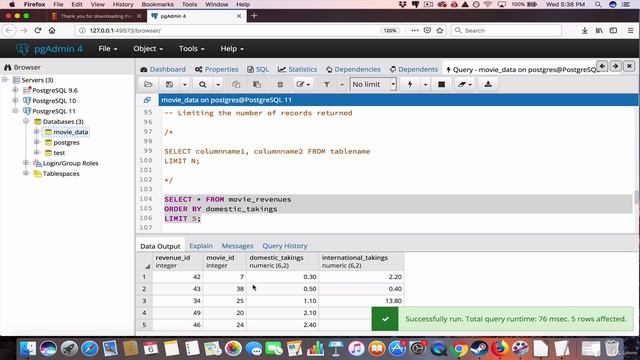The height and width of the screenshot is (360, 640).
Task: Click the revenue_id column header
Action: [x=178, y=261]
